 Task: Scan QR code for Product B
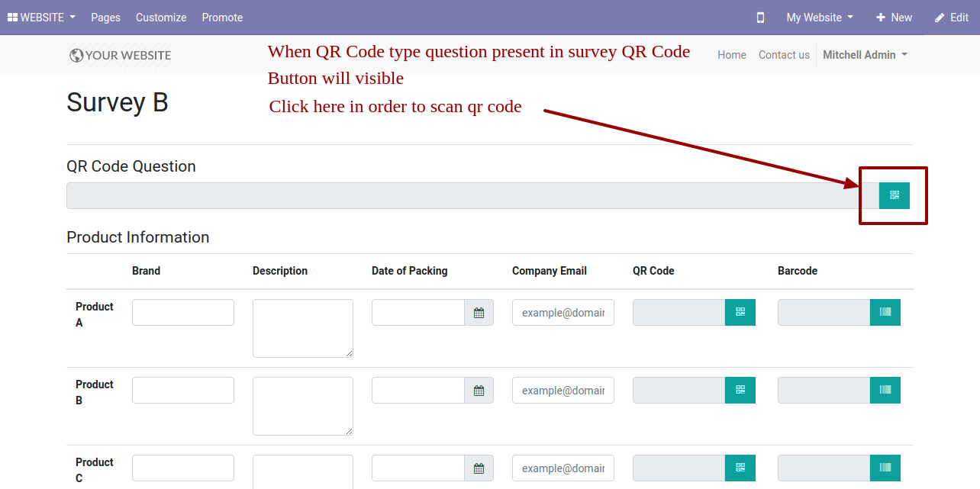click(740, 390)
